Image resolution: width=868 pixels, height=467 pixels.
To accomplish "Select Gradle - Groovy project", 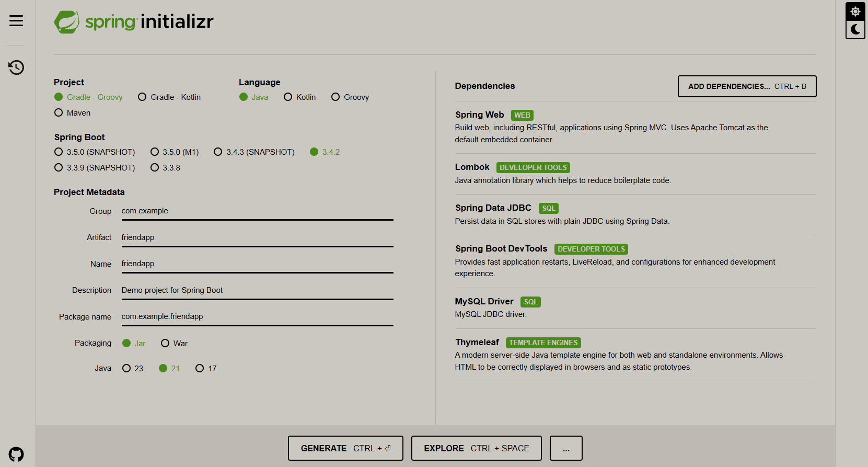I will [x=89, y=97].
